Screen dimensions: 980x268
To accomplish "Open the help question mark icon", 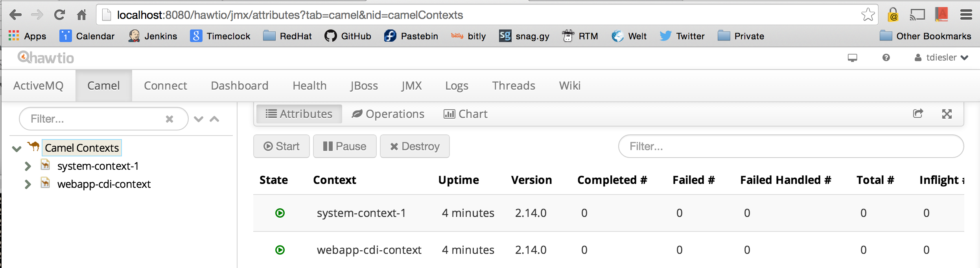I will click(x=886, y=58).
